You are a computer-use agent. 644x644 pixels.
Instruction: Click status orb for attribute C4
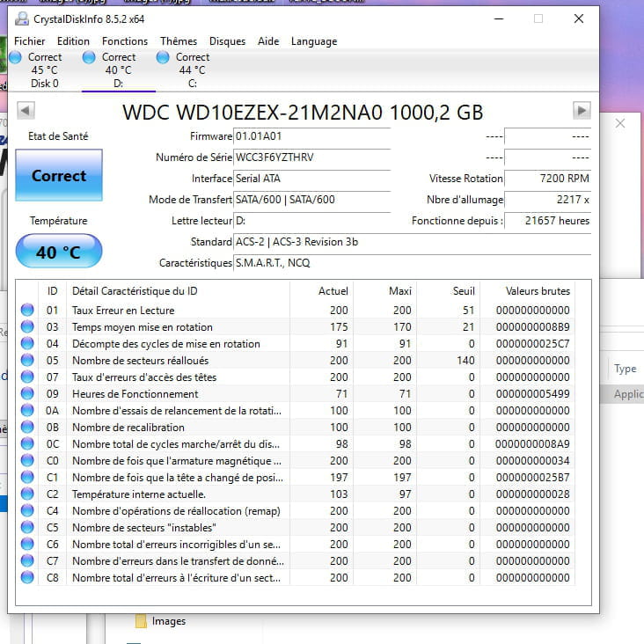27,510
